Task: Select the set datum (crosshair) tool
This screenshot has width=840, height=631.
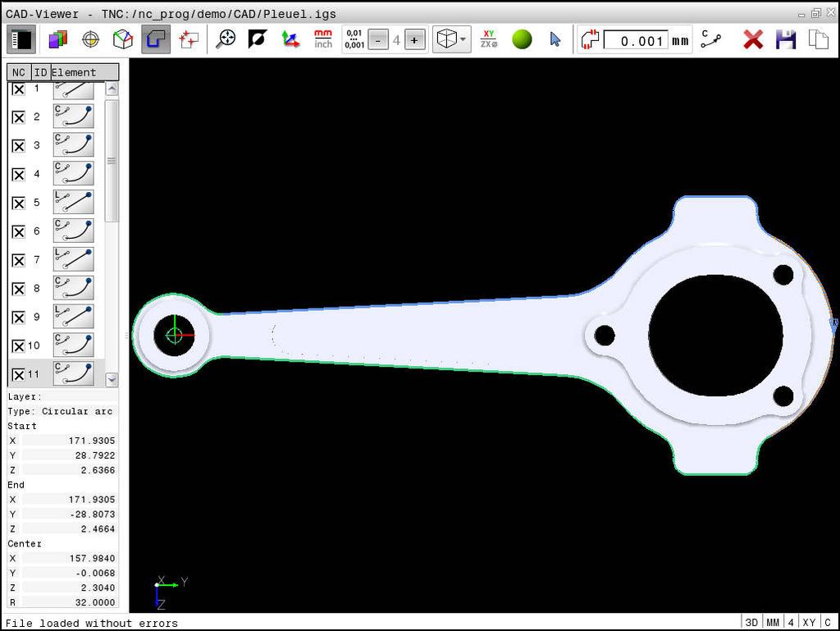Action: 90,39
